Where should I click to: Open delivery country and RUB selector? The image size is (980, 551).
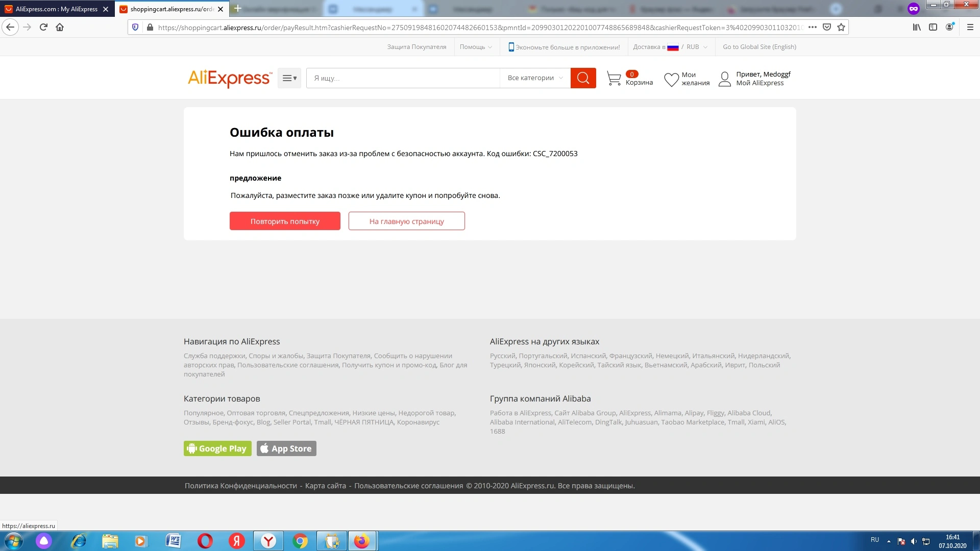coord(670,47)
